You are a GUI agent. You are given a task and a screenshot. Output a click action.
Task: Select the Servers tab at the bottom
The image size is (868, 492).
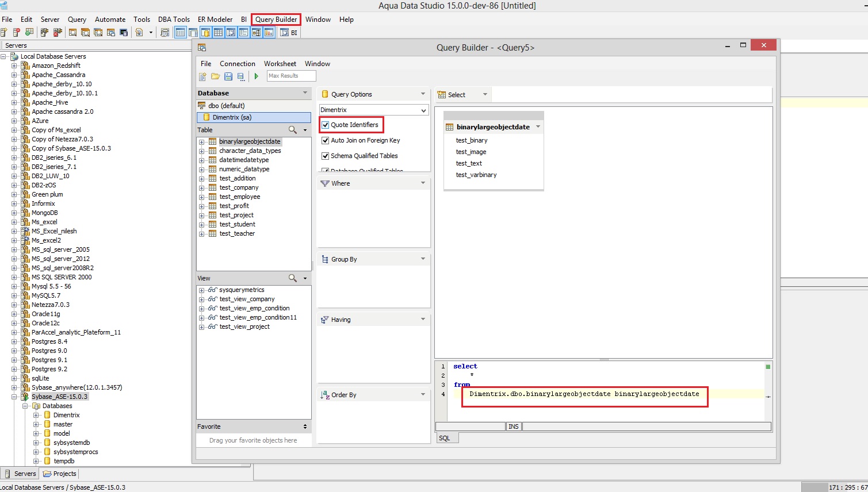point(20,474)
